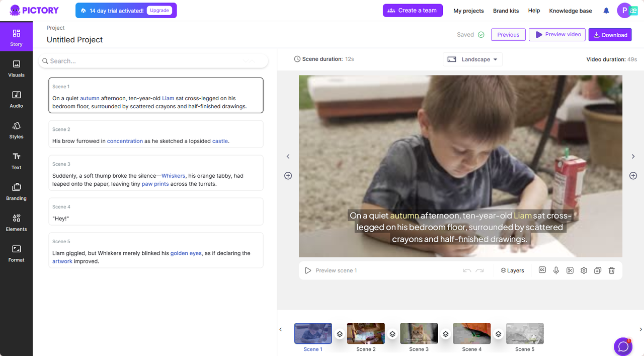Open the Story panel in sidebar
Screen dimensions: 644x356
point(16,38)
